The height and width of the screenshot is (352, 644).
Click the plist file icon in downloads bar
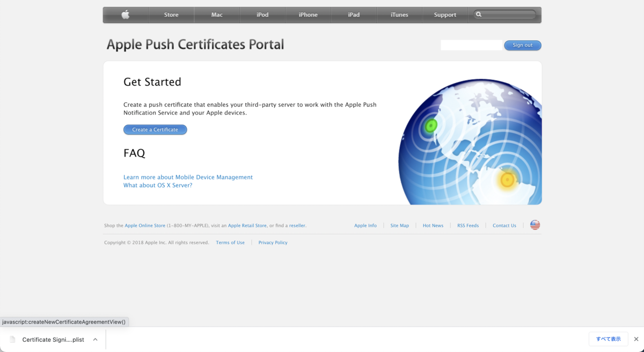pos(12,340)
